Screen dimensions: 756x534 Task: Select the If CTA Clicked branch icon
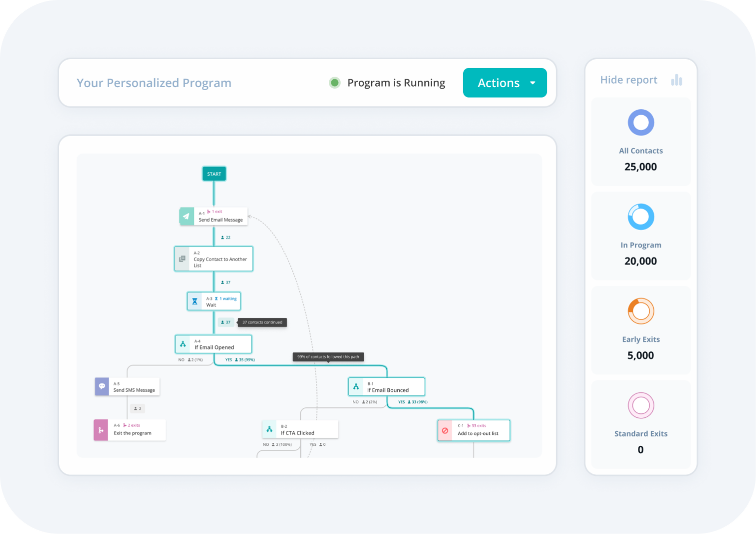[270, 430]
